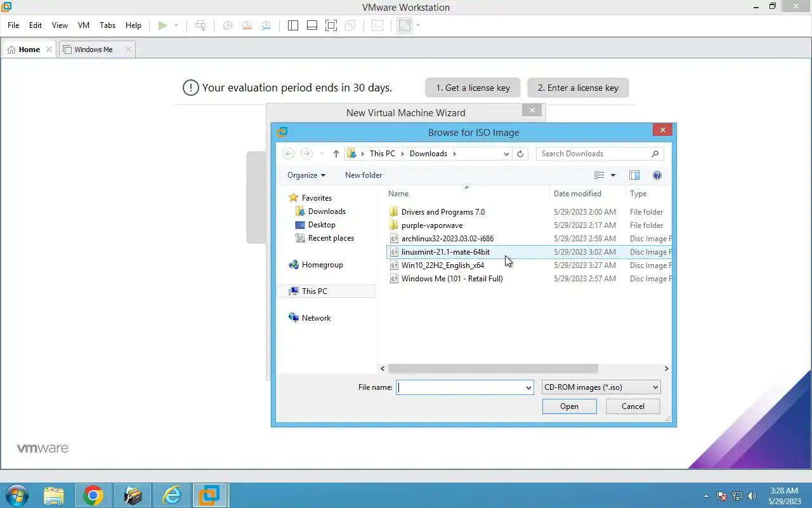812x508 pixels.
Task: Select Network in navigation pane
Action: point(316,318)
